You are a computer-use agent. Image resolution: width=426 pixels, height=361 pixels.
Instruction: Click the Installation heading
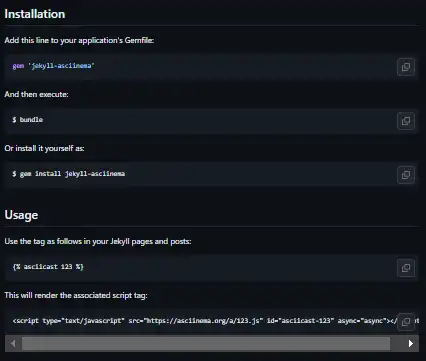[x=35, y=14]
